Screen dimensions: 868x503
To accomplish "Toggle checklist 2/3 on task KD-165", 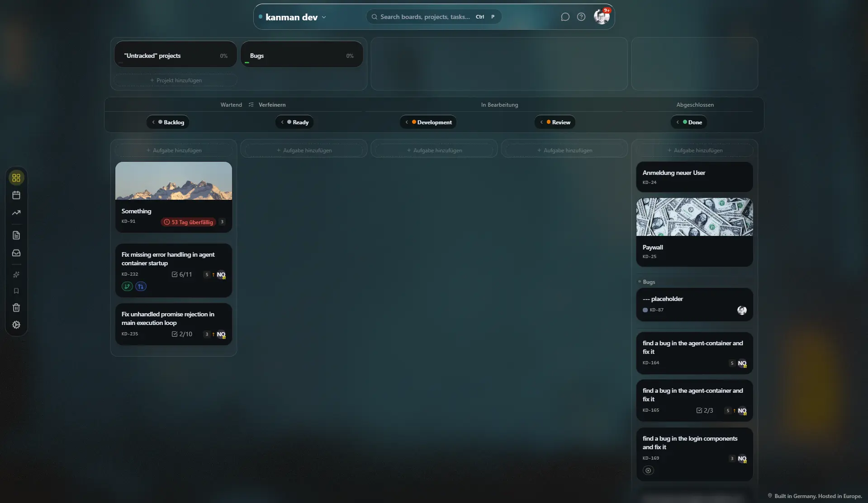I will 705,410.
